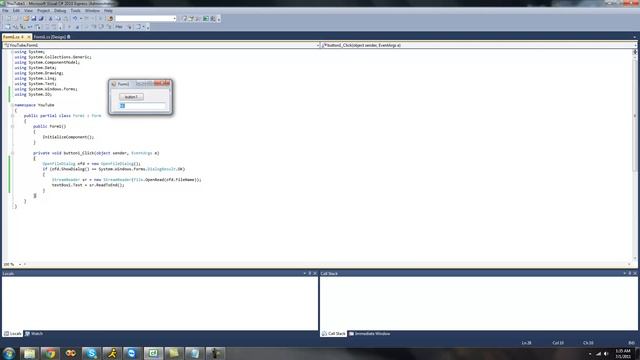Screen dimensions: 640x360
Task: Open Skype from the taskbar
Action: click(x=91, y=353)
